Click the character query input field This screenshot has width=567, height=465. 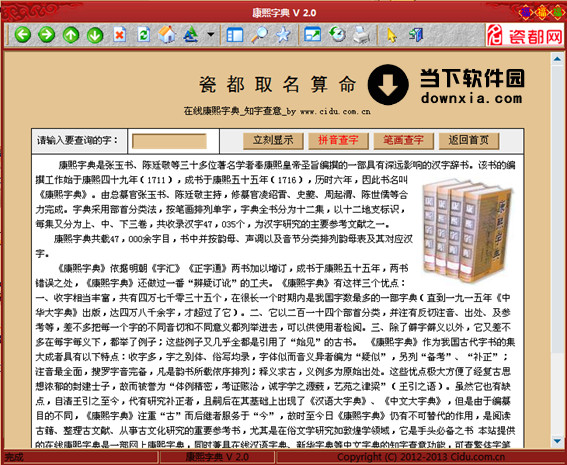(169, 141)
